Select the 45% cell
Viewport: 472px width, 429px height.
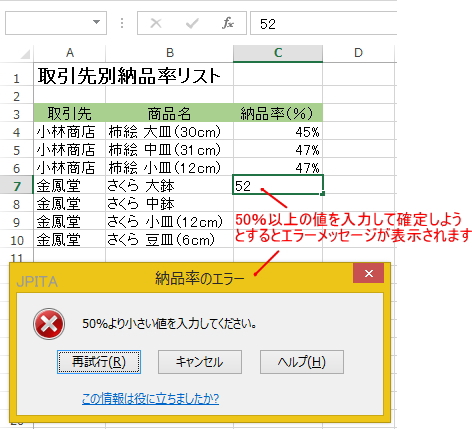pyautogui.click(x=278, y=131)
